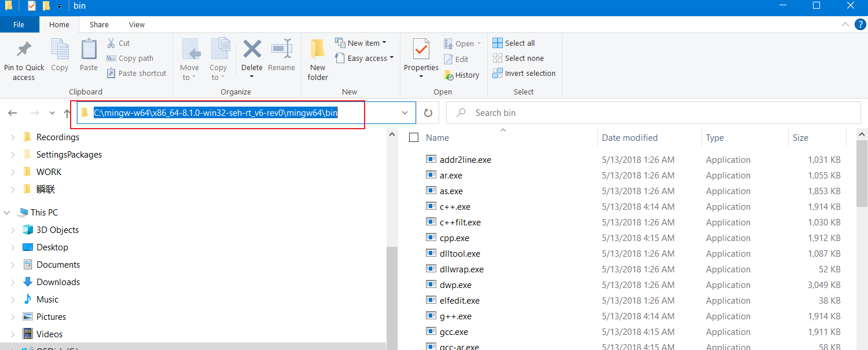Image resolution: width=868 pixels, height=350 pixels.
Task: Click the Paste ribbon icon
Action: (89, 49)
